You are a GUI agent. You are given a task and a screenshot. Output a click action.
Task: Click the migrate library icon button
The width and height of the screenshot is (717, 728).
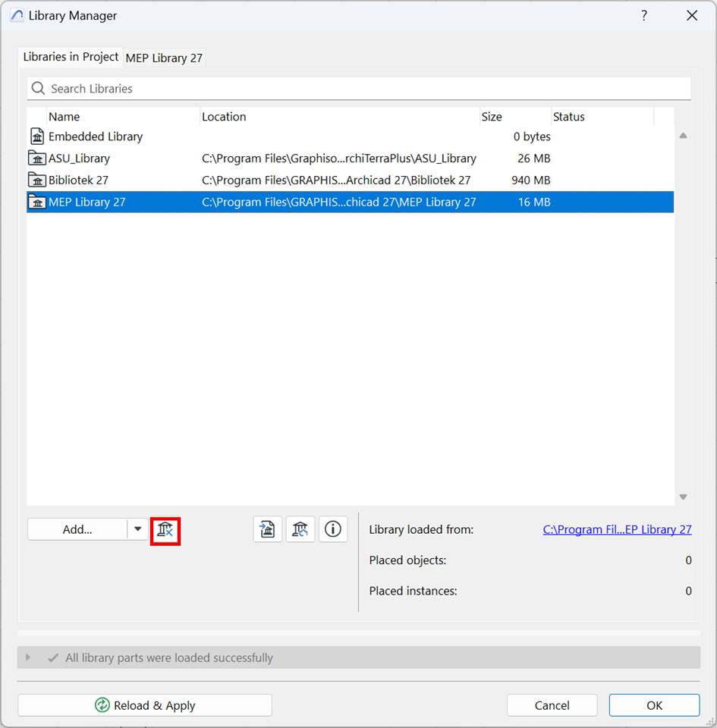pyautogui.click(x=268, y=529)
